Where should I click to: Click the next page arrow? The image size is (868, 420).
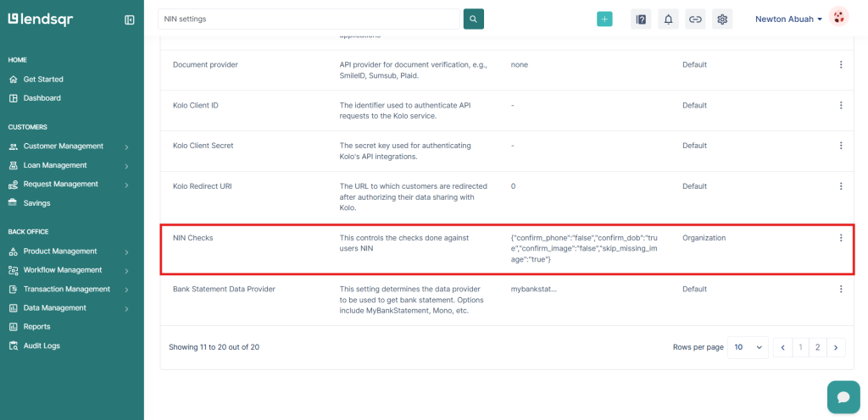836,347
